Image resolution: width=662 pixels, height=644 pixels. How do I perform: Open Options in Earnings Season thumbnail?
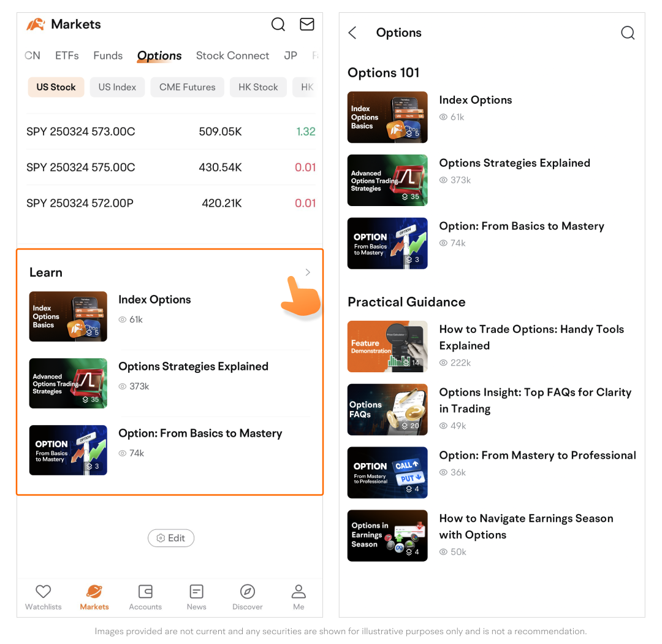(x=387, y=535)
